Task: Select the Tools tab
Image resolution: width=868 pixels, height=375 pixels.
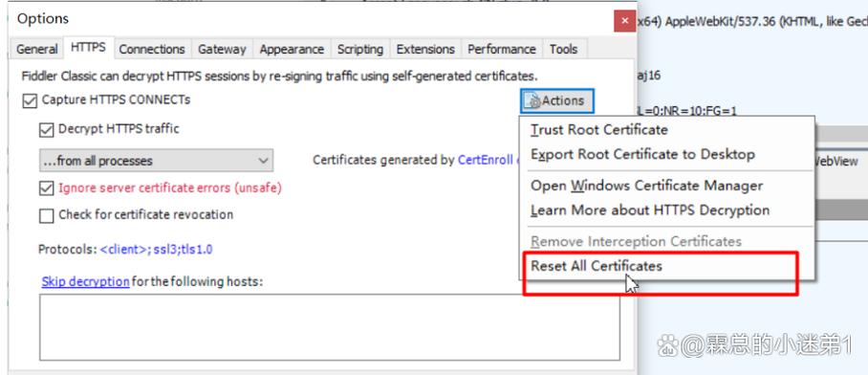Action: (564, 50)
